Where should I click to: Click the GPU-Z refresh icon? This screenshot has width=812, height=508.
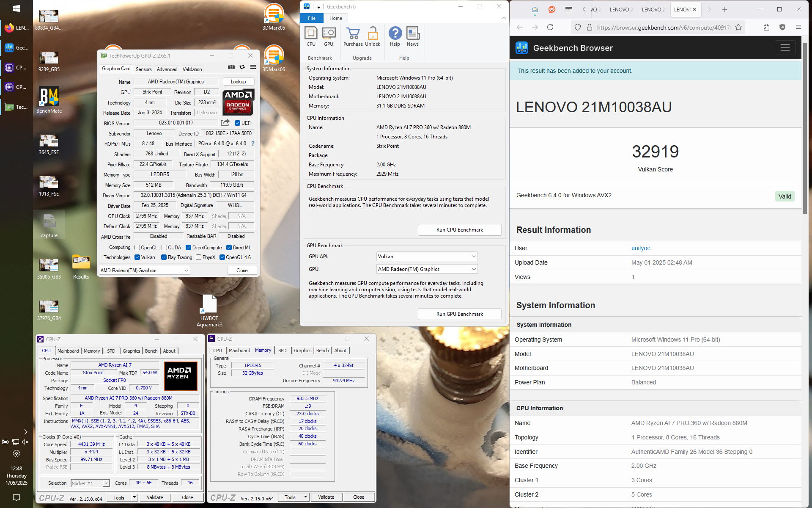click(x=242, y=67)
